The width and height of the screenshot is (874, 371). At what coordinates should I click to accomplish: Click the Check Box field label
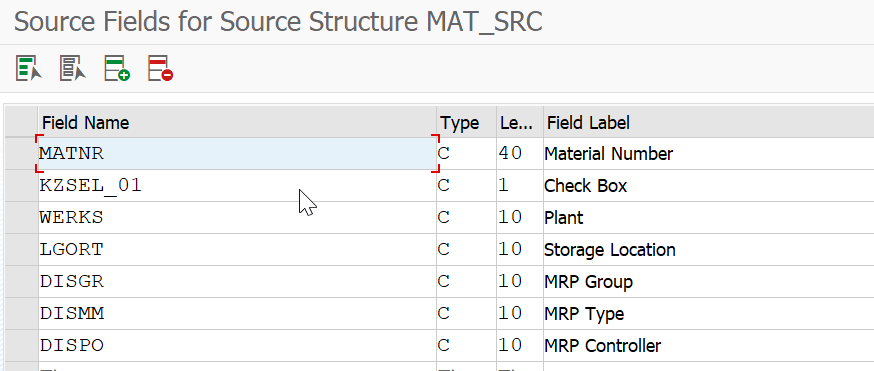coord(586,186)
